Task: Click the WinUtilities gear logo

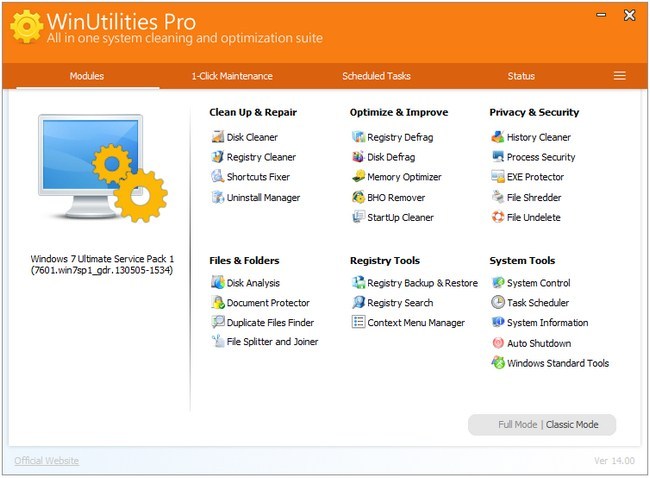Action: click(27, 27)
